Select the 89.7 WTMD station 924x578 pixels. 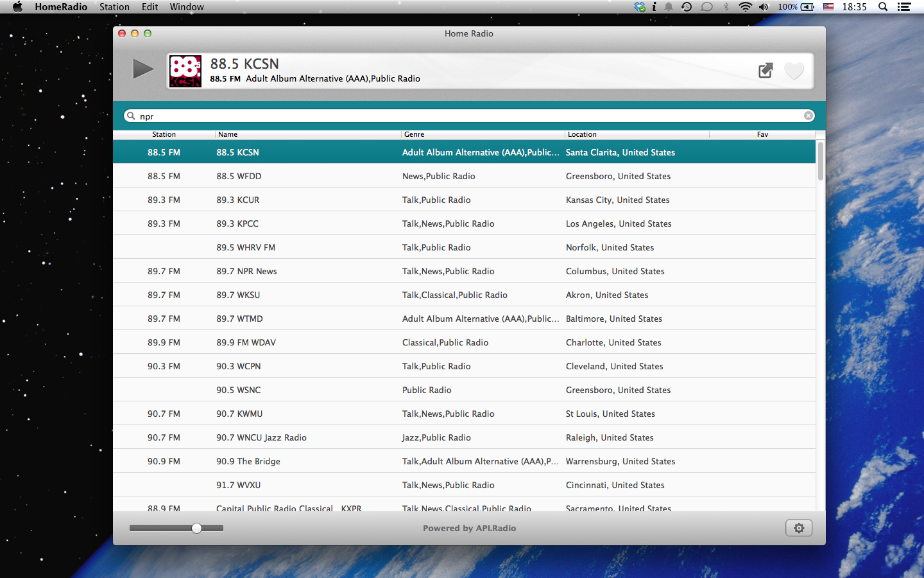[464, 319]
